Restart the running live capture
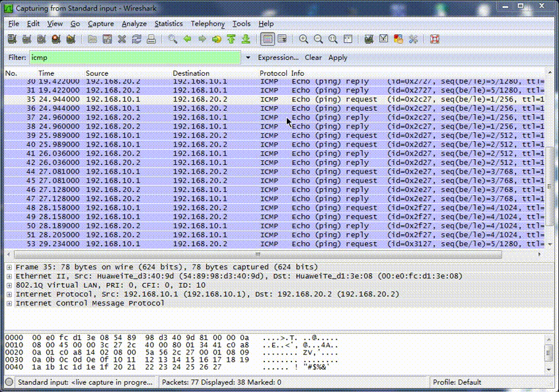The height and width of the screenshot is (392, 559). (x=71, y=39)
